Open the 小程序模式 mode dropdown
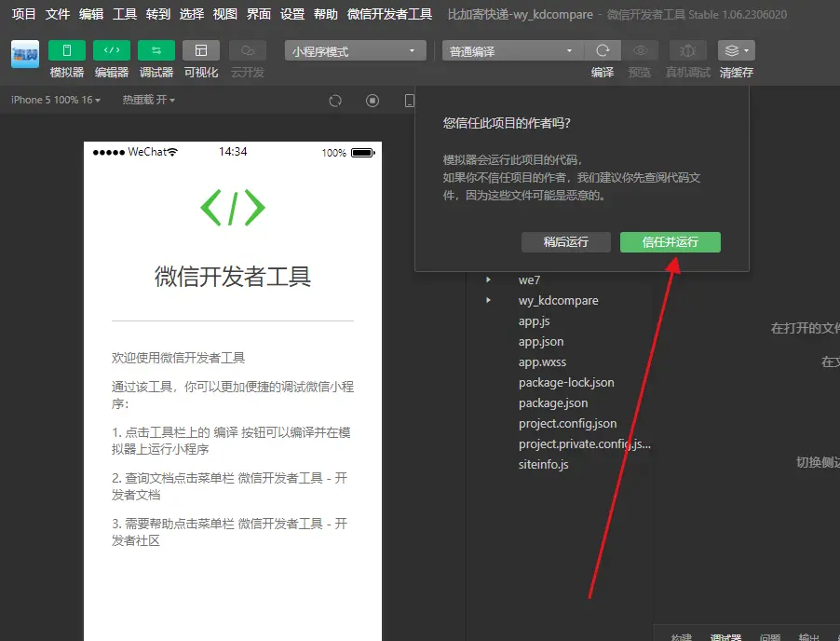The height and width of the screenshot is (641, 840). click(355, 51)
